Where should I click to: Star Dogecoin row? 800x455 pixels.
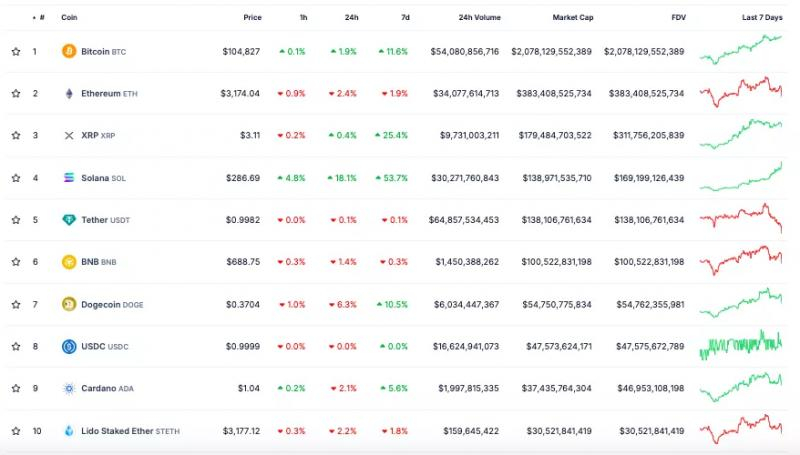16,305
